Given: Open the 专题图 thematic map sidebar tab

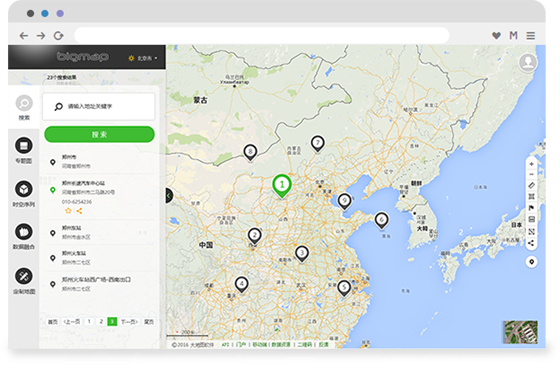Looking at the screenshot, I should pos(24,150).
